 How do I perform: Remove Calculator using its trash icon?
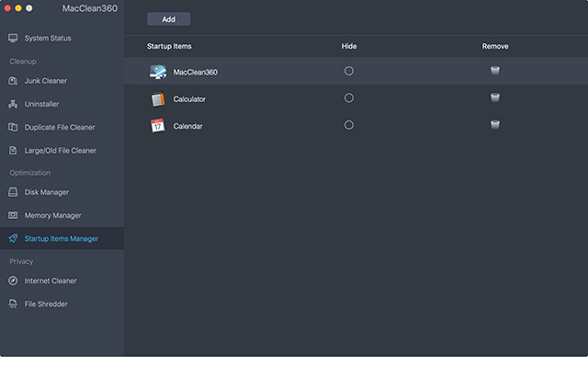point(495,97)
